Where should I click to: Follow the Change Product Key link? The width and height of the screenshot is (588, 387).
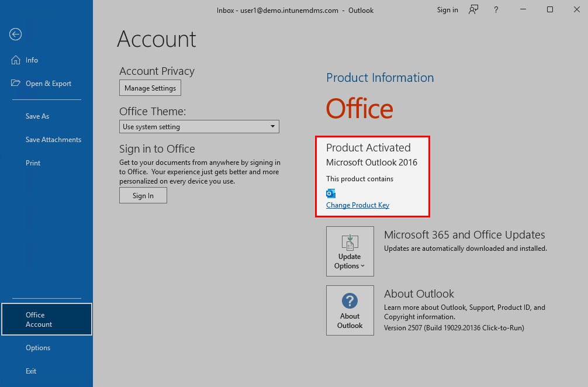pos(358,205)
